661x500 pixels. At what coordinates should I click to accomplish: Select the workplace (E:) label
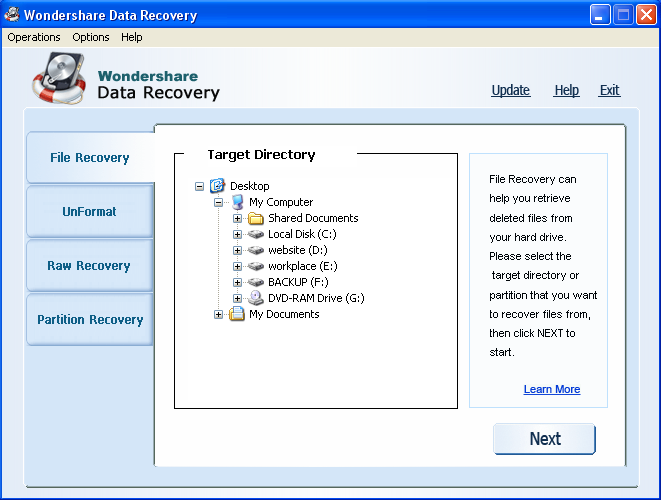pyautogui.click(x=303, y=266)
